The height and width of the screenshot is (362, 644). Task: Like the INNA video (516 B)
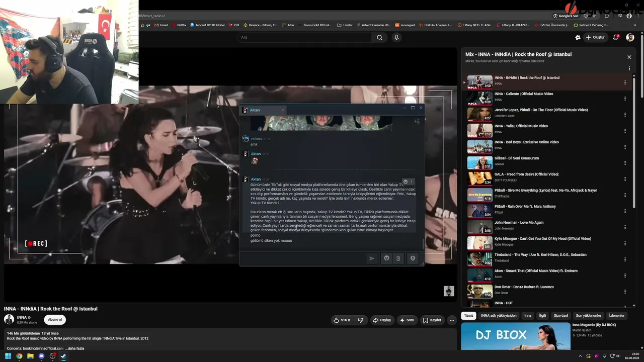pos(342,320)
